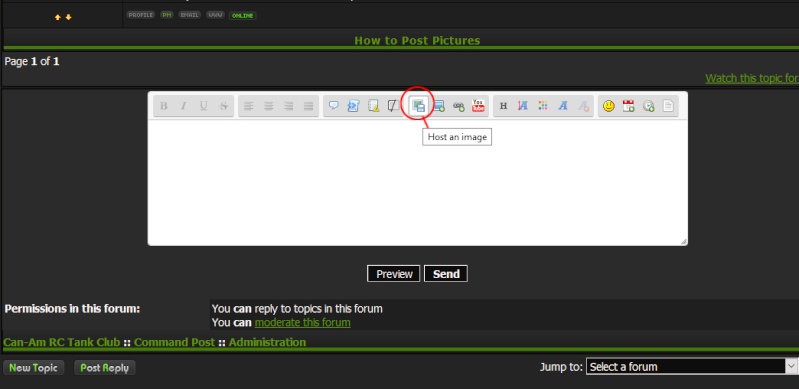
Task: Start a New Topic
Action: pyautogui.click(x=34, y=368)
